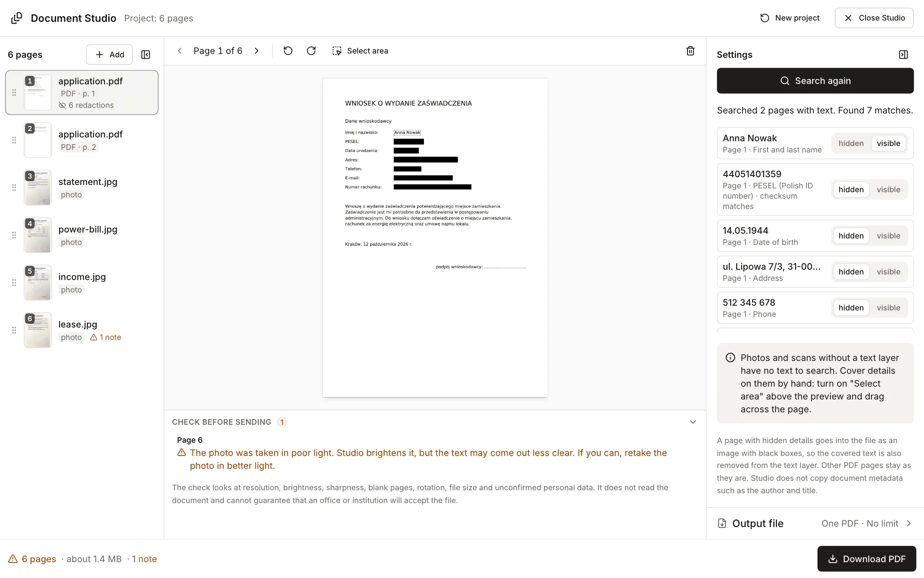Set Anna Nowak to hidden
This screenshot has height=578, width=924.
[x=851, y=143]
